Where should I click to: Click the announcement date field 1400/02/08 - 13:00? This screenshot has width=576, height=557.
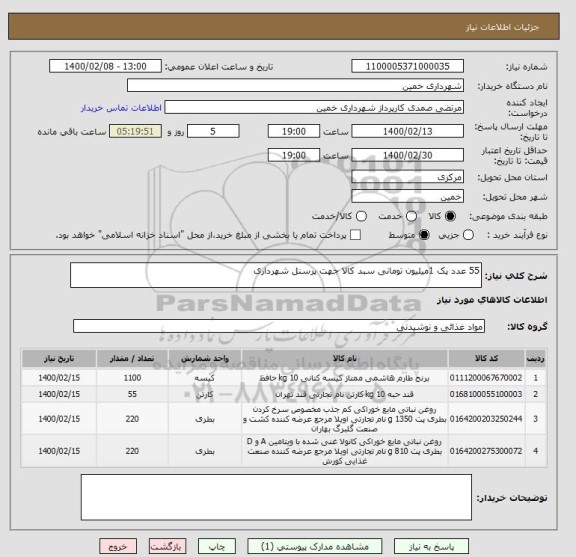[x=105, y=67]
